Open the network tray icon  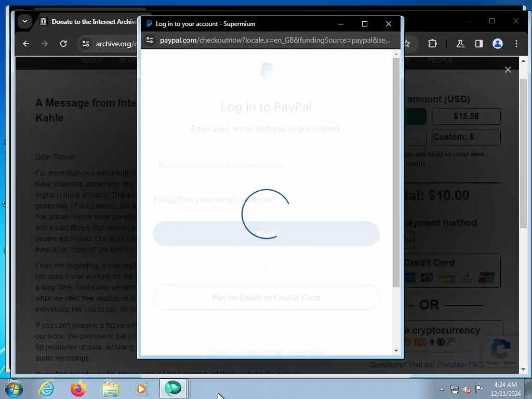pyautogui.click(x=454, y=390)
